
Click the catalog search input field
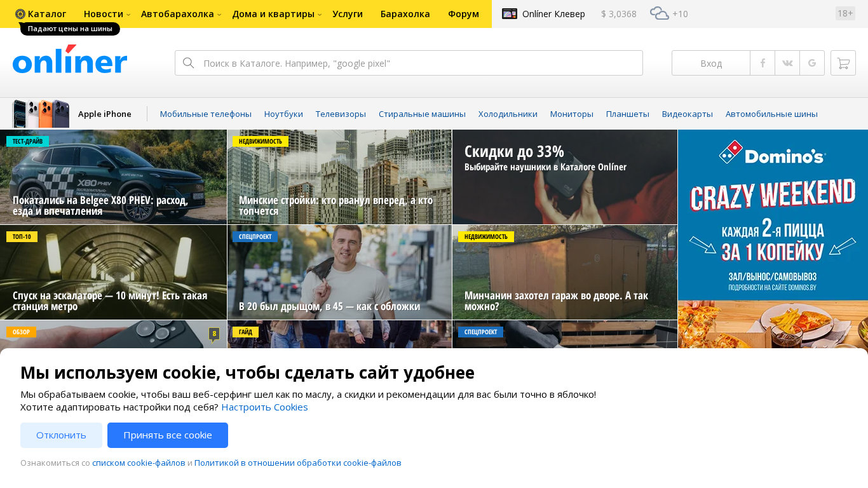(x=419, y=63)
